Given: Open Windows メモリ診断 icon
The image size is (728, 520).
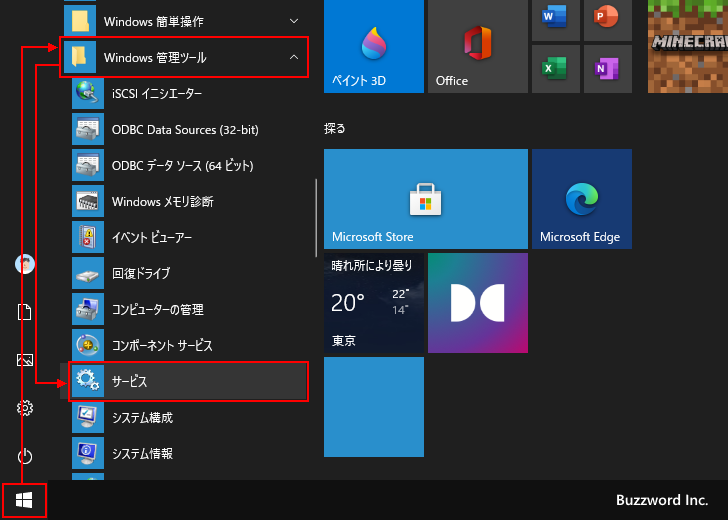Looking at the screenshot, I should click(x=88, y=202).
